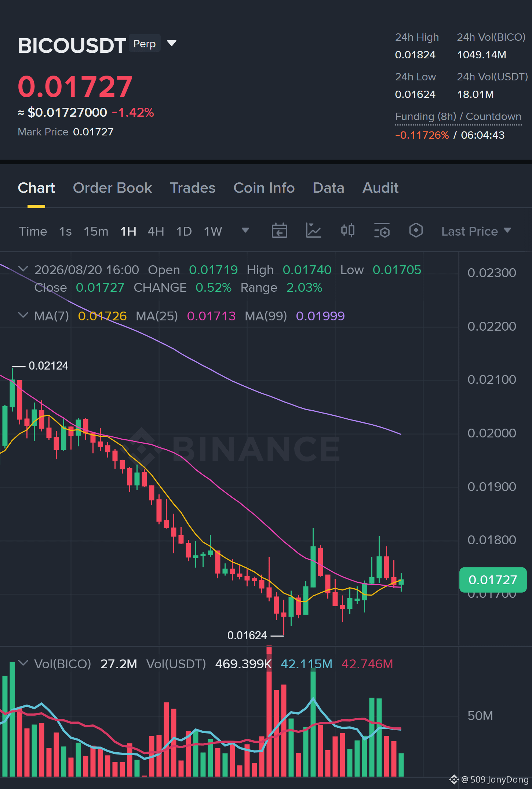Open the Last Price dropdown
The width and height of the screenshot is (532, 789).
point(476,231)
